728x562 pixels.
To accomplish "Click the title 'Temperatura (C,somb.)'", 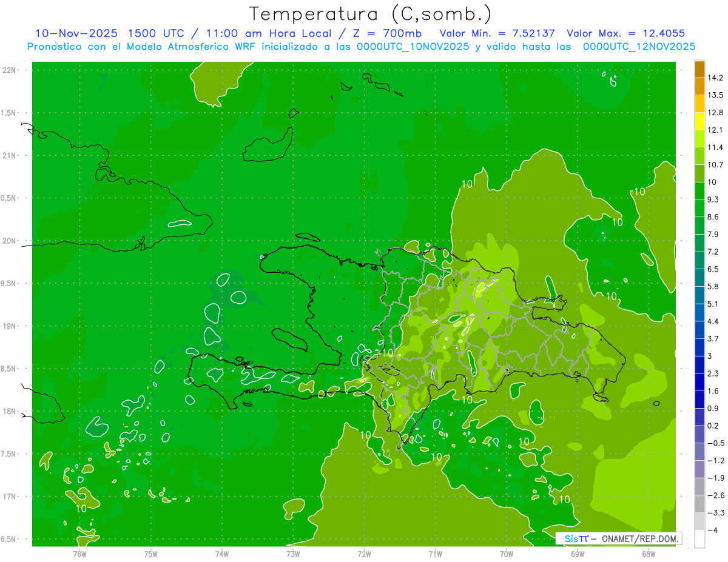I will [371, 14].
